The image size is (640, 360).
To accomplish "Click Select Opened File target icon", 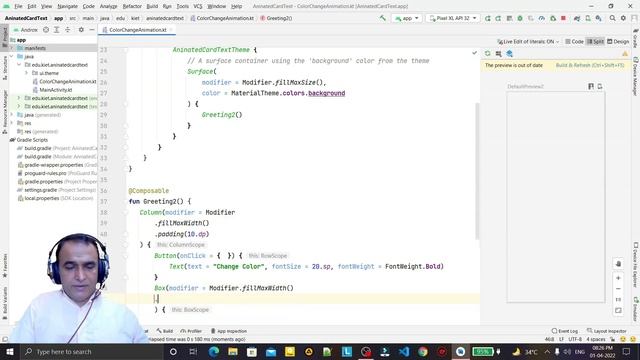I will (46, 30).
